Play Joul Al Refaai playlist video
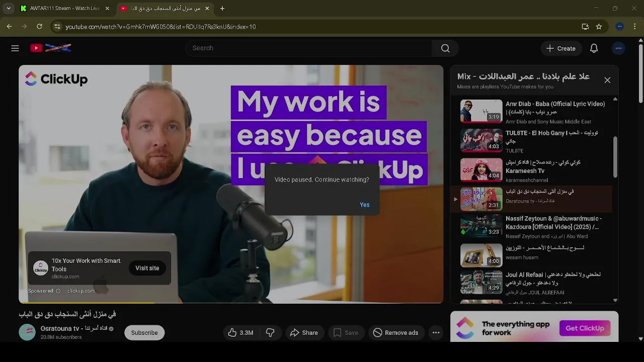The image size is (644, 362). [532, 283]
